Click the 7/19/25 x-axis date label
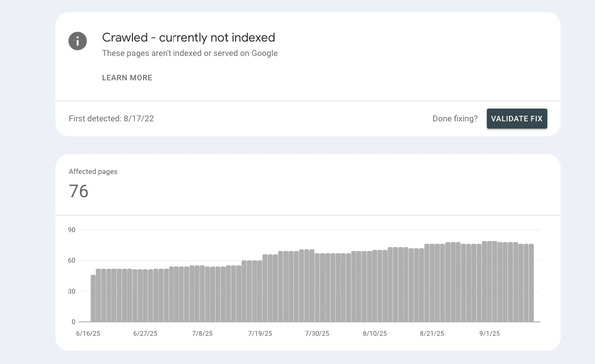This screenshot has height=364, width=595. pos(260,334)
